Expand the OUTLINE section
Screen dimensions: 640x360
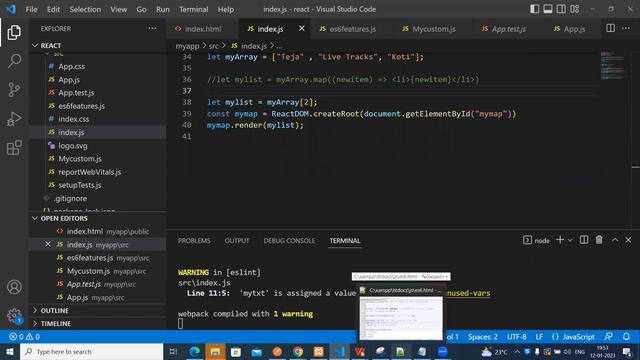coord(98,311)
